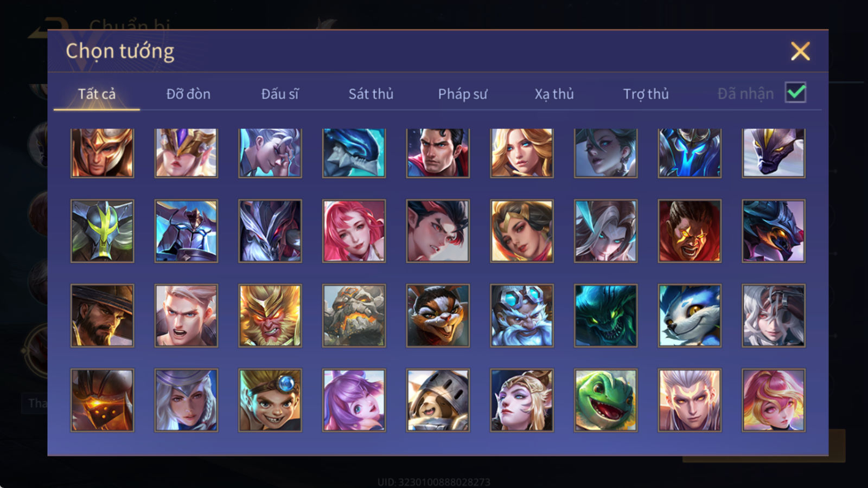Toggle the Đã nhận checkbox
This screenshot has width=868, height=488.
point(795,93)
